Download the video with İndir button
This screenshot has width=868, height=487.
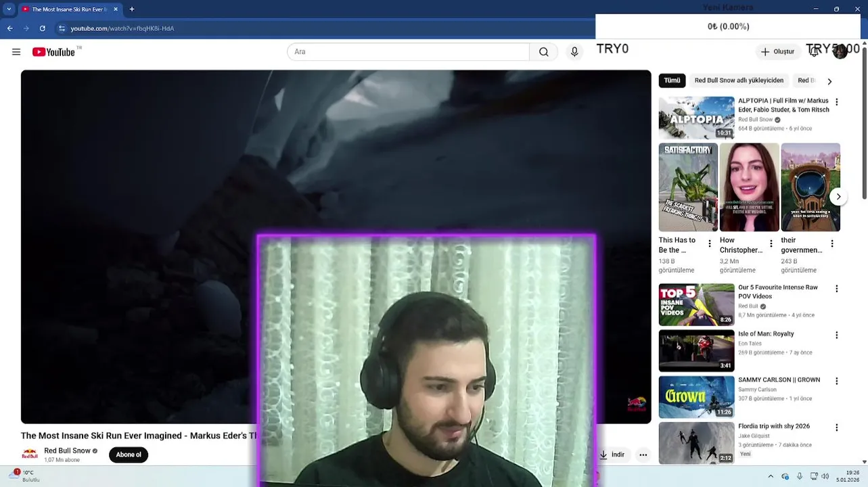pos(611,455)
